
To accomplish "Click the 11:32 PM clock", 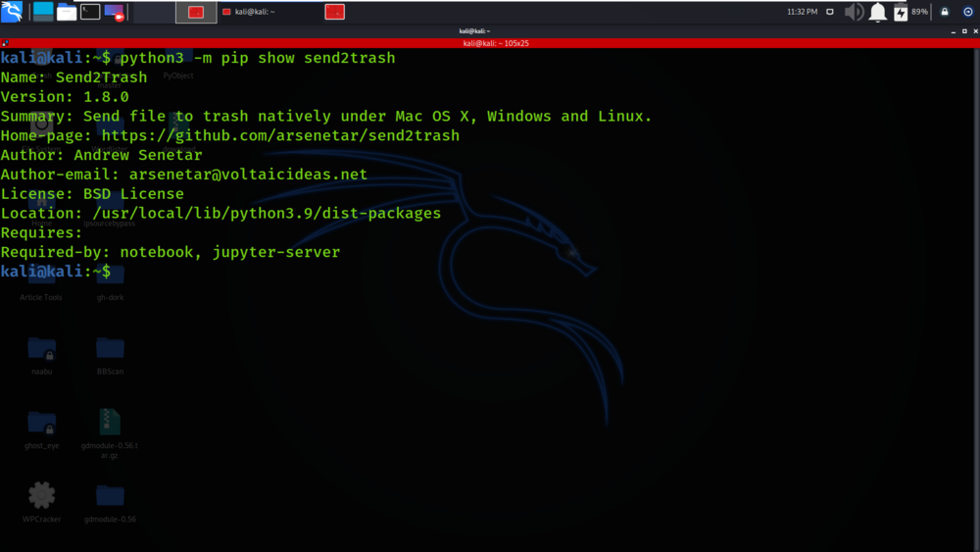I will (802, 12).
